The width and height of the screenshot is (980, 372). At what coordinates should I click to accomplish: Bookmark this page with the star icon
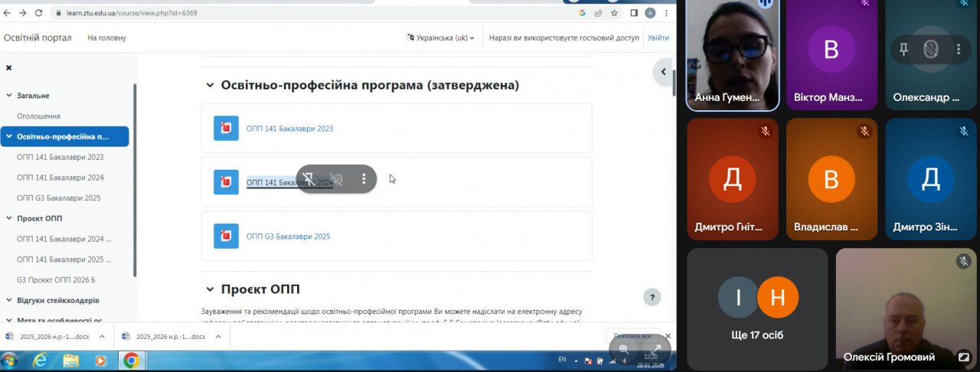click(x=614, y=13)
